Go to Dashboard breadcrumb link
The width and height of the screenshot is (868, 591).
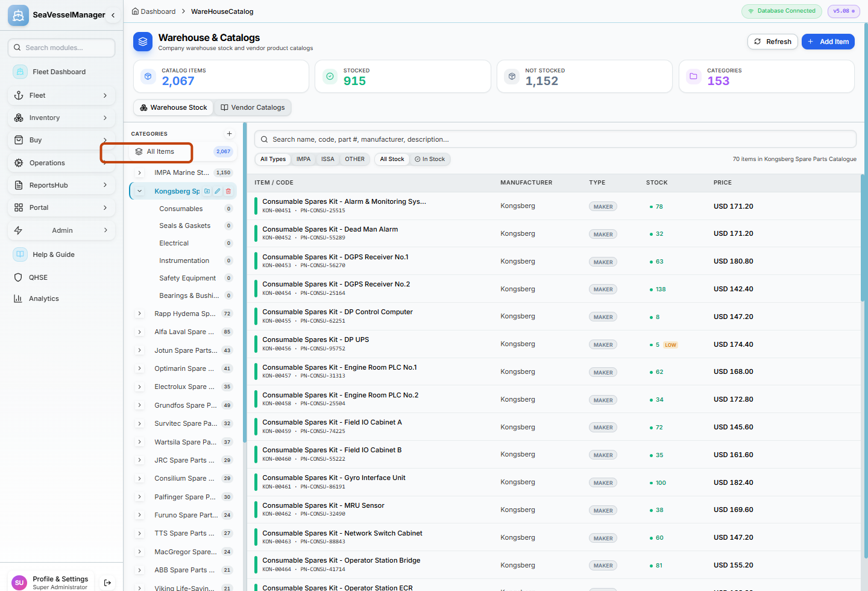(x=158, y=11)
